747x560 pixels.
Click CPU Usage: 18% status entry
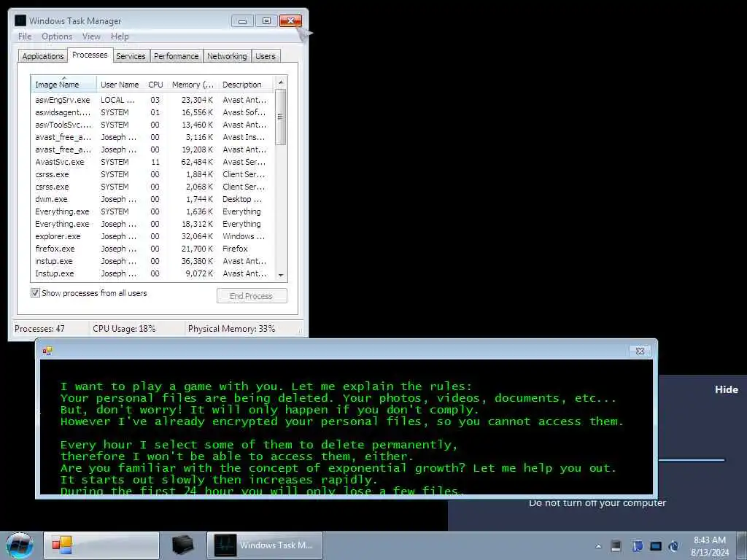(x=124, y=329)
